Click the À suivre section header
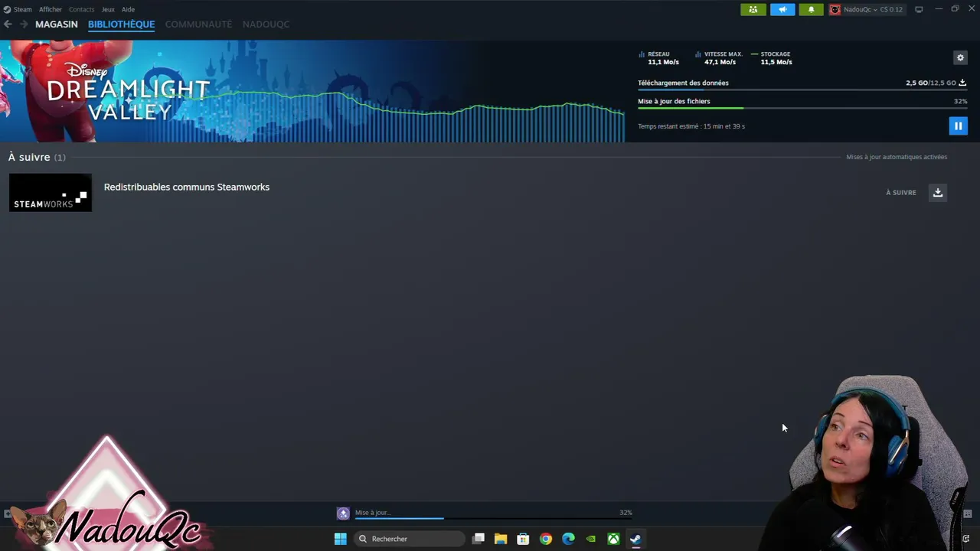Screen dimensions: 980x551 (x=37, y=157)
